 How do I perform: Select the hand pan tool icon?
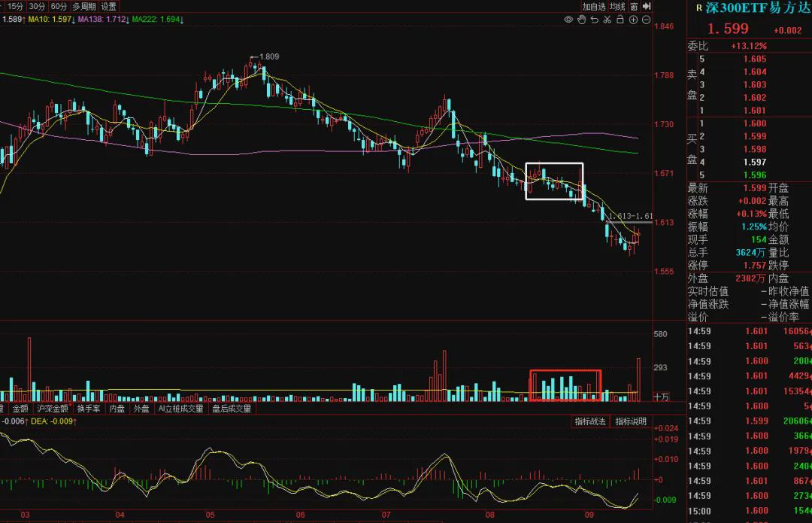pyautogui.click(x=581, y=20)
